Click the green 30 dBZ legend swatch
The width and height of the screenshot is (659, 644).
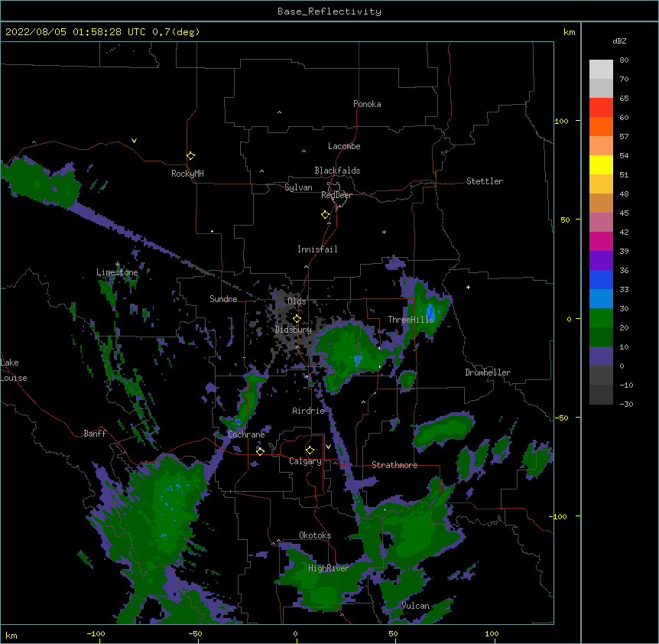(x=601, y=318)
